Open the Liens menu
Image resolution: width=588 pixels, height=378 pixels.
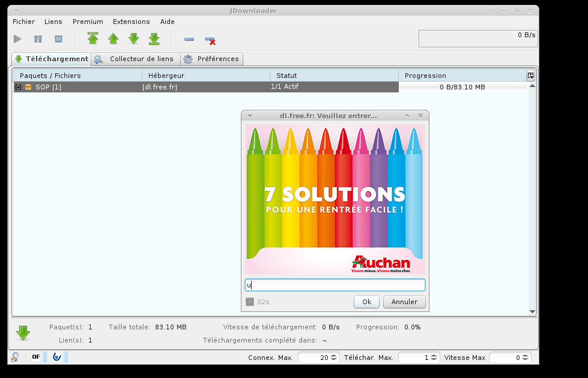tap(53, 22)
